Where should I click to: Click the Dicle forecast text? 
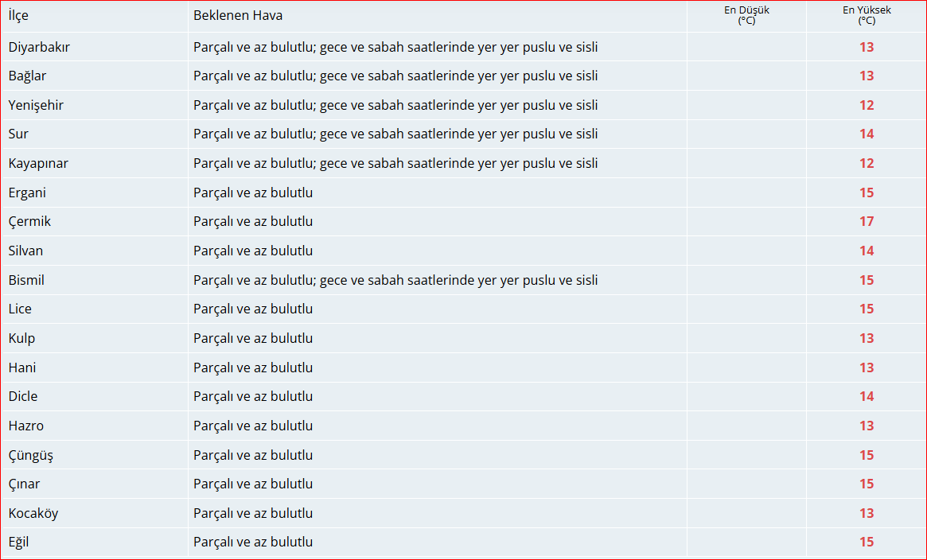pos(253,396)
